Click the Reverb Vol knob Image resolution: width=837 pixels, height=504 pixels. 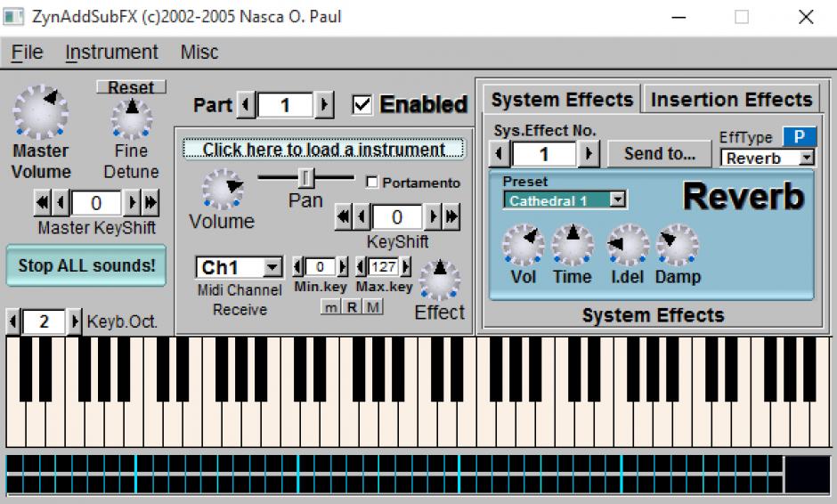(523, 245)
